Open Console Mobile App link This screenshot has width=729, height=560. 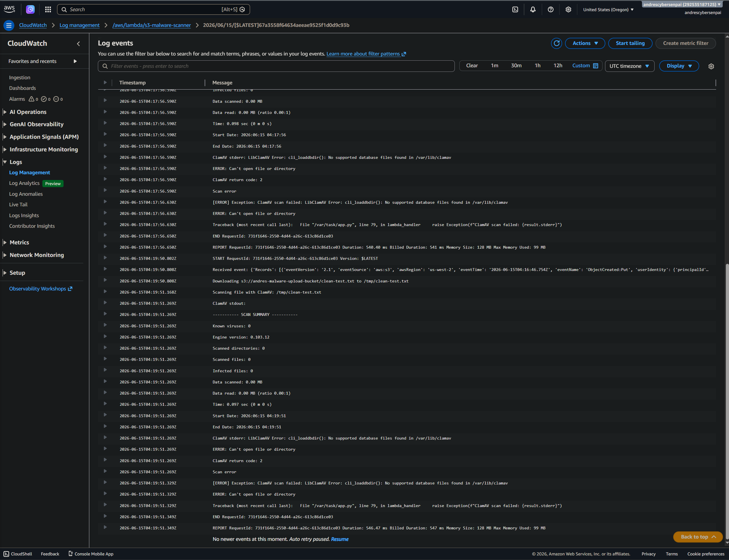coord(91,554)
